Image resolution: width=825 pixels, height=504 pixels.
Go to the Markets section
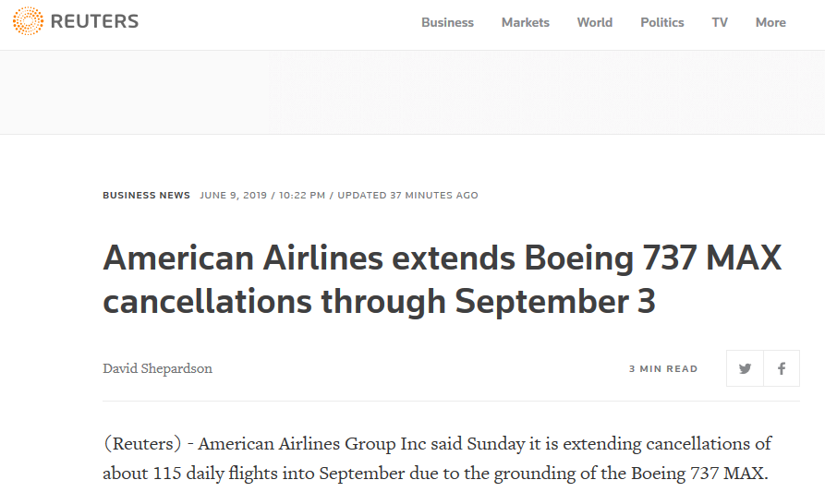[x=525, y=22]
